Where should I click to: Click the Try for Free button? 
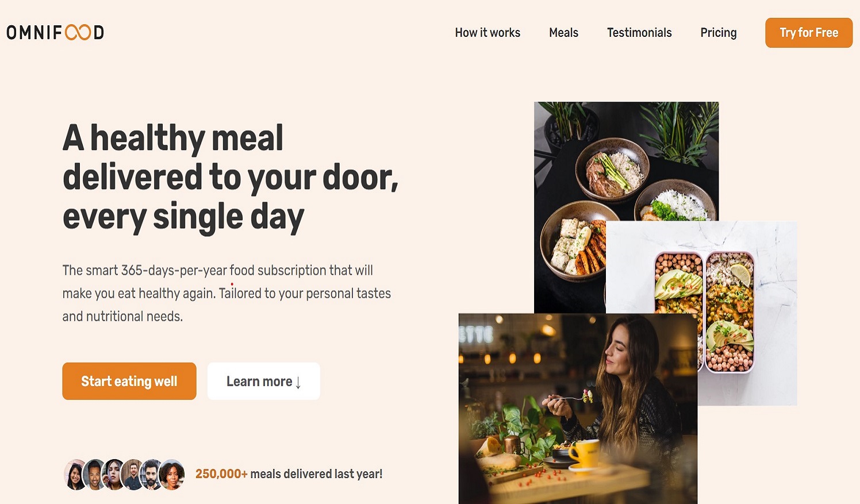tap(809, 33)
